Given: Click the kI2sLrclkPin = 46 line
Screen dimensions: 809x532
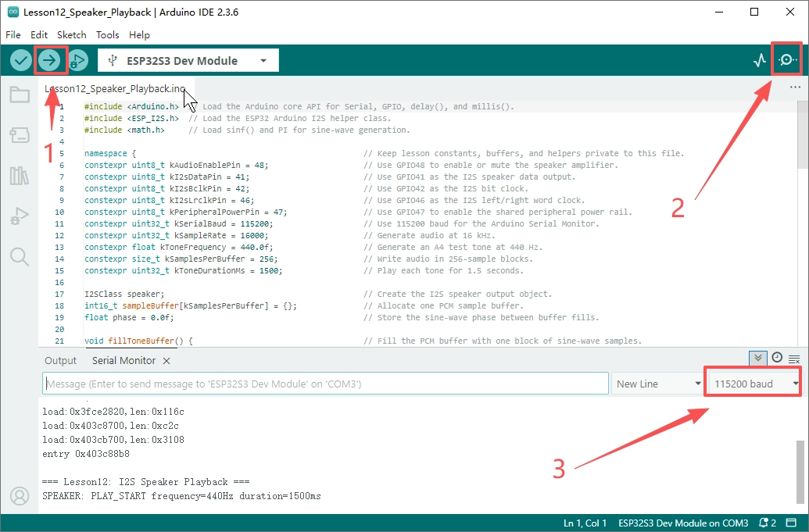Looking at the screenshot, I should pyautogui.click(x=170, y=201).
